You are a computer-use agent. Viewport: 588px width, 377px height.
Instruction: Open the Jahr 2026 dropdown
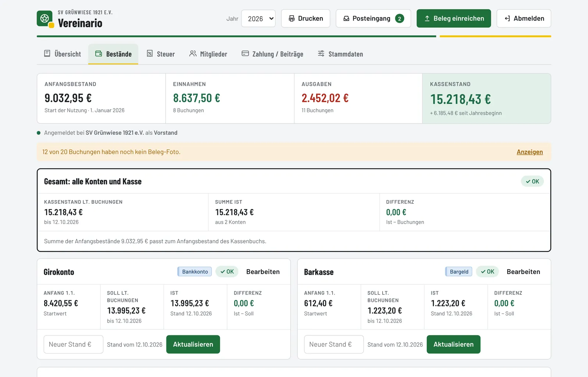(x=258, y=18)
